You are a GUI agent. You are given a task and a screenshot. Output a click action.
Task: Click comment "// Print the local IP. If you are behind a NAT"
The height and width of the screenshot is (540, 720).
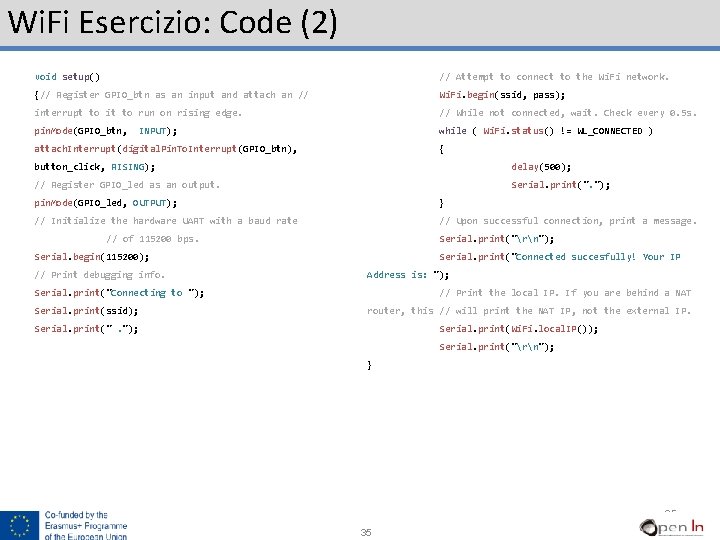pyautogui.click(x=565, y=292)
